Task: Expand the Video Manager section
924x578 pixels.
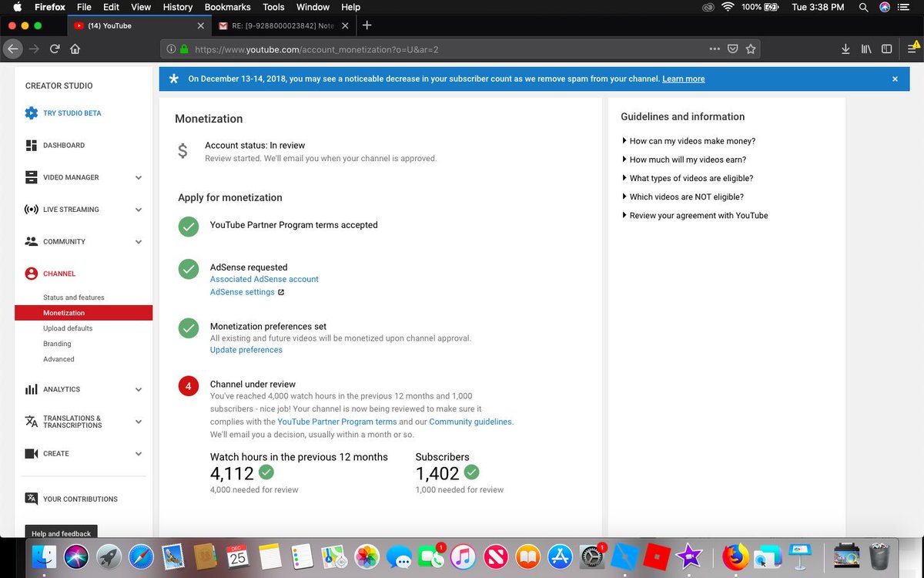Action: point(139,177)
